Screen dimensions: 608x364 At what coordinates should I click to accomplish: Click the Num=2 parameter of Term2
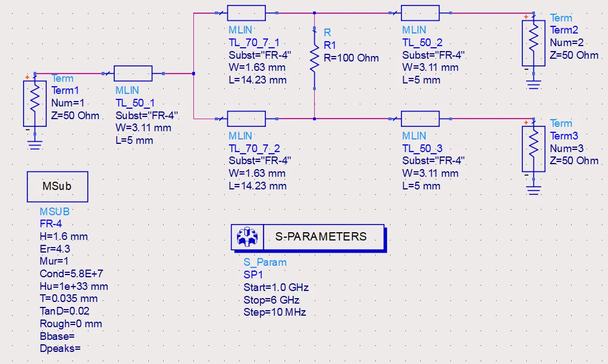click(x=566, y=43)
